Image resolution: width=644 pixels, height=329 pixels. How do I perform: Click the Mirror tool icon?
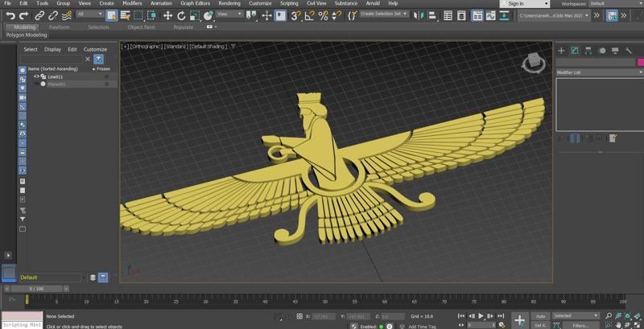point(418,16)
